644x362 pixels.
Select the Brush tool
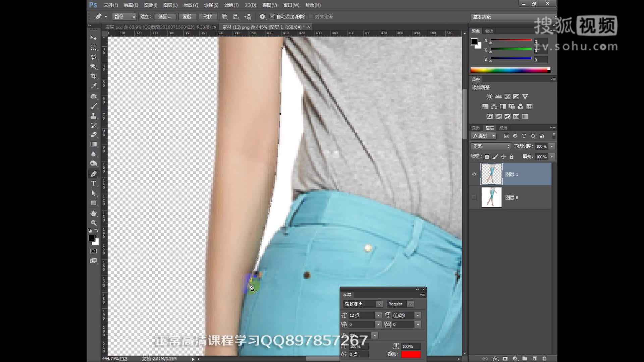[94, 106]
